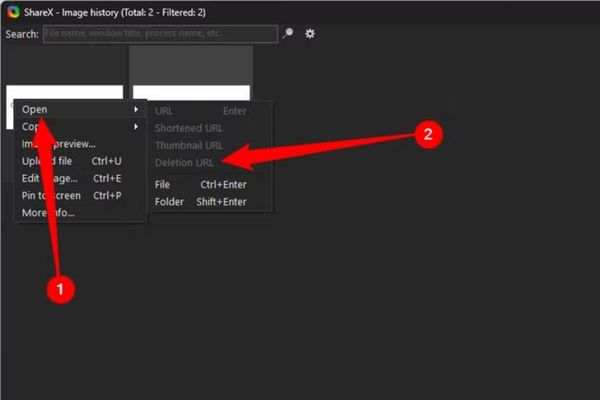Open the "Open" submenu in the context menu
This screenshot has height=400, width=600.
tap(80, 109)
